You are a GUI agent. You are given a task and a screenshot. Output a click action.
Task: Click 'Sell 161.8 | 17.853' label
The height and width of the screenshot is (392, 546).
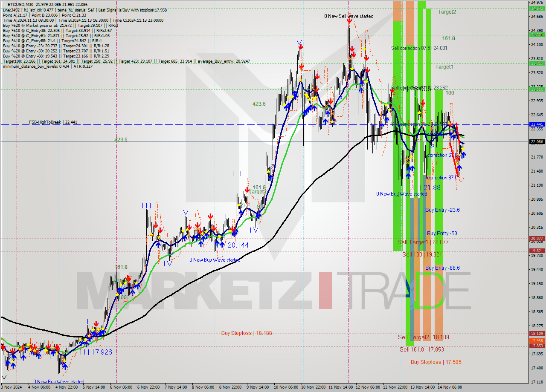click(421, 349)
